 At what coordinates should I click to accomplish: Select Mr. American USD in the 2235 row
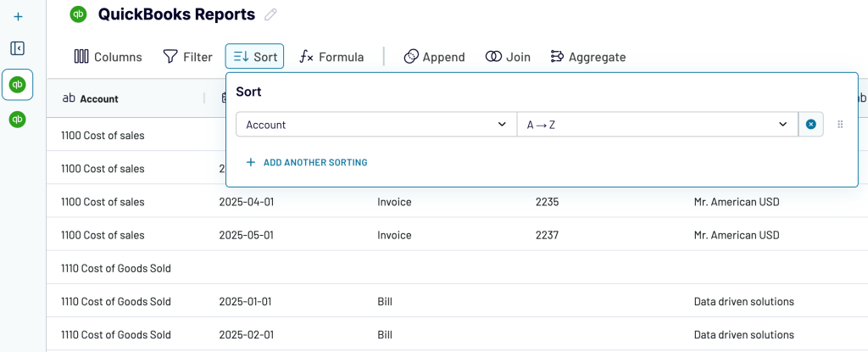coord(737,202)
